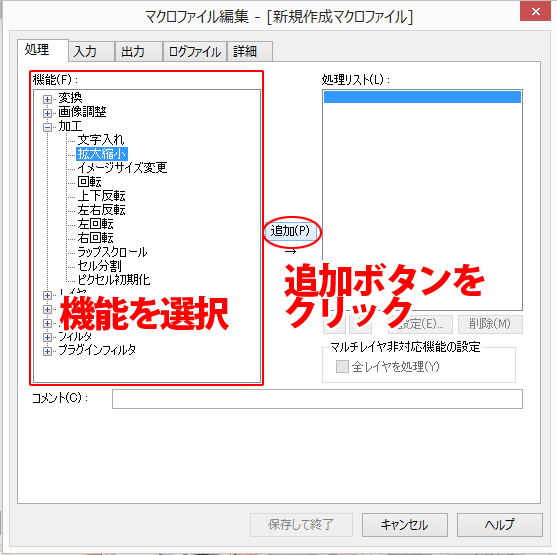The height and width of the screenshot is (555, 557).
Task: Select 回転 in the function tree
Action: point(90,182)
